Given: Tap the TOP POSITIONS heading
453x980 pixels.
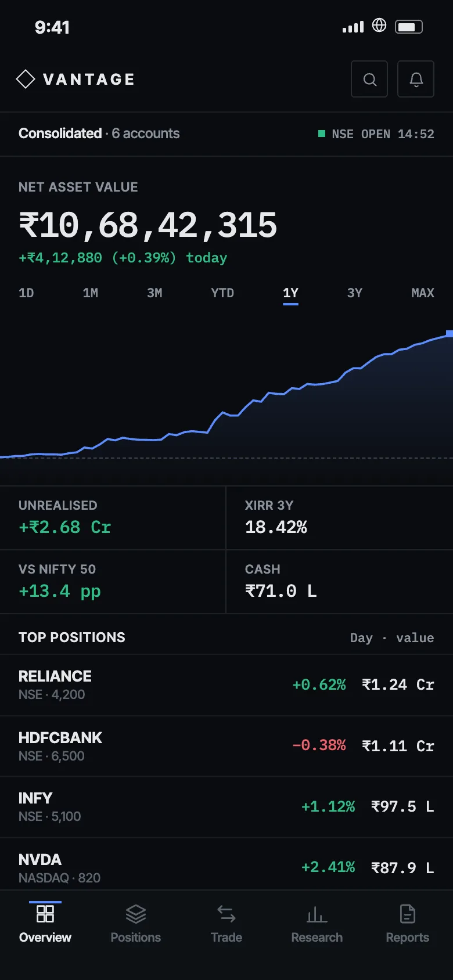Looking at the screenshot, I should 72,637.
